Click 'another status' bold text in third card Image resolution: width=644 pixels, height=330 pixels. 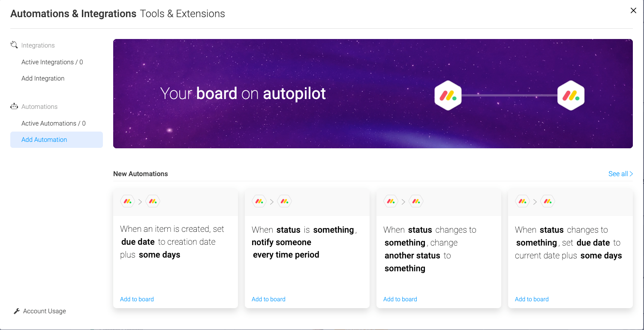412,255
